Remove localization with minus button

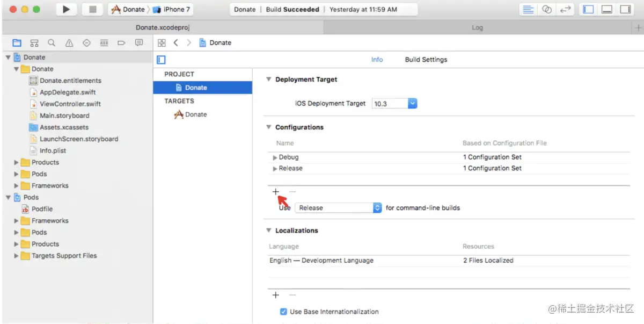point(292,295)
